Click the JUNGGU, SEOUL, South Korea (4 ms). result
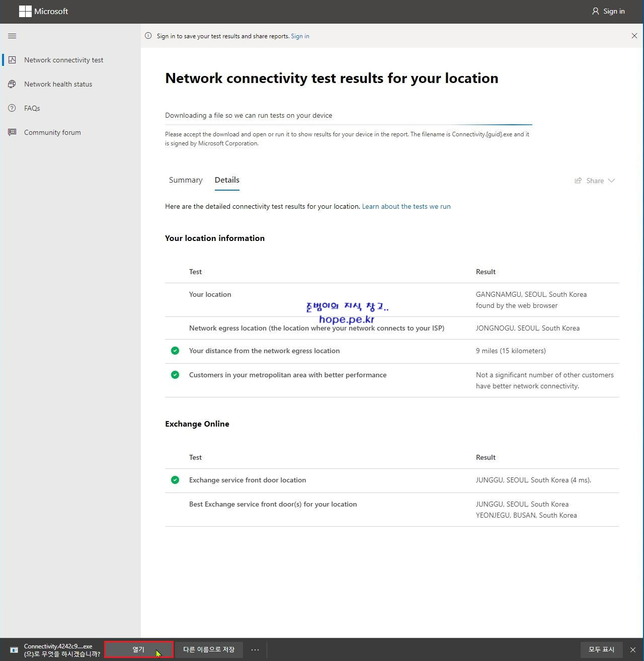 (533, 480)
